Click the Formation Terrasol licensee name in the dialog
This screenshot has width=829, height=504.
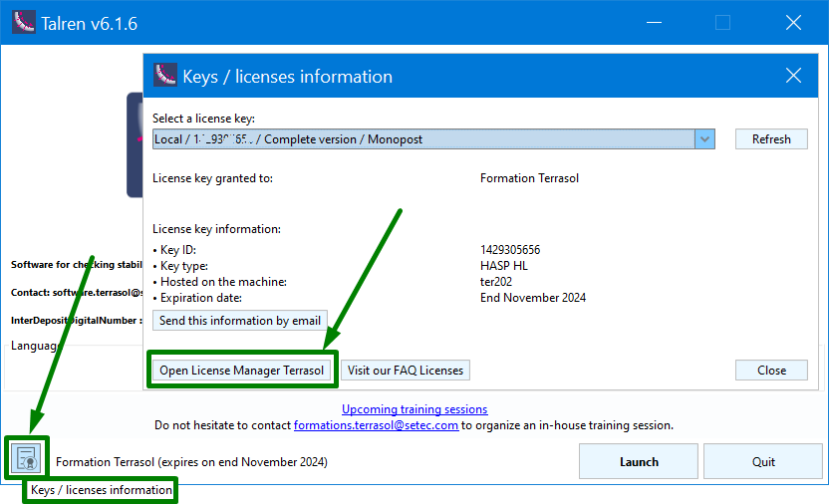coord(529,178)
